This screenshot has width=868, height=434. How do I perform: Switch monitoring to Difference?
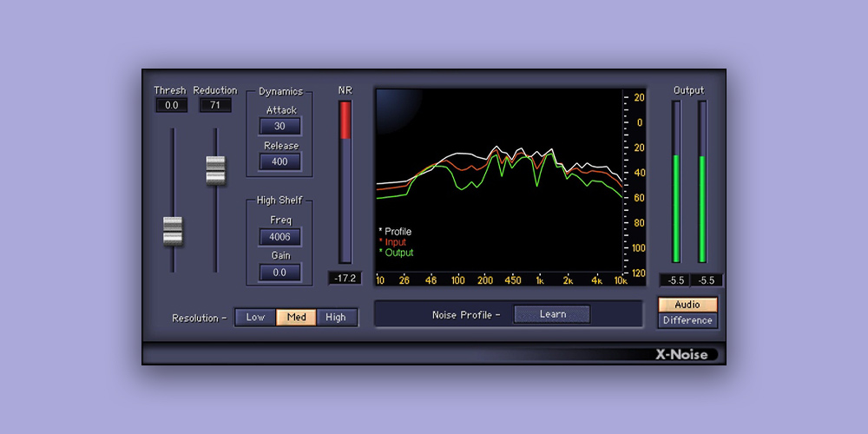click(x=687, y=320)
